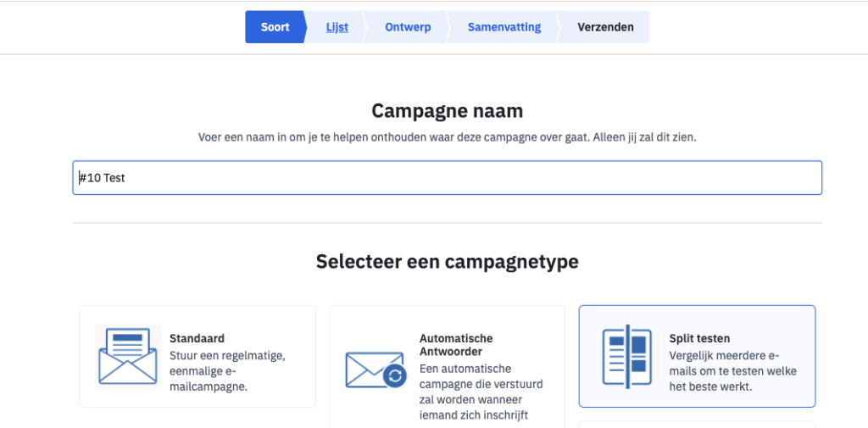
Task: Click the Split testen columns icon
Action: point(626,356)
